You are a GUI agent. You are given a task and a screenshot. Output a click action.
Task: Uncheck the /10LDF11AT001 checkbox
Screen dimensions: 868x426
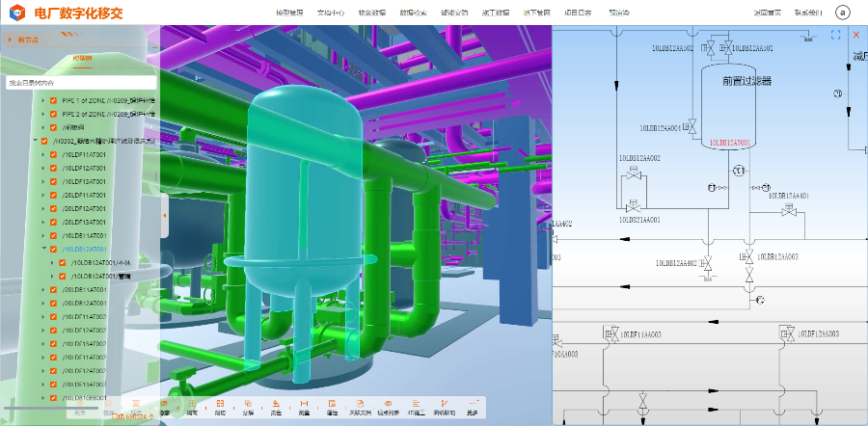(x=54, y=153)
